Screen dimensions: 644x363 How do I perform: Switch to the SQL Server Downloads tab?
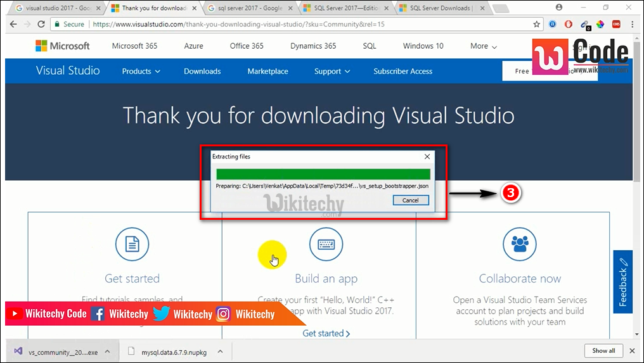(441, 8)
